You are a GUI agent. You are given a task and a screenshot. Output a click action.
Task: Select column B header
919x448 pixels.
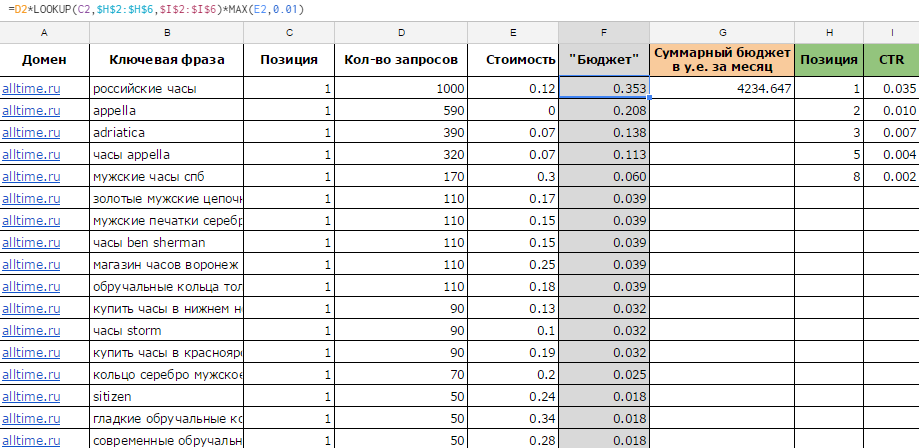[166, 33]
